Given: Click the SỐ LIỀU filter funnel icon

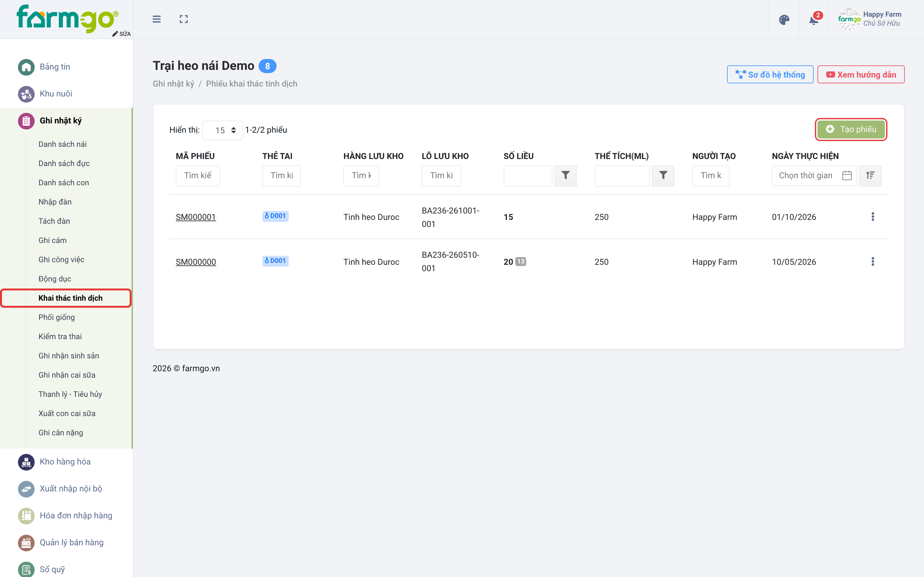Looking at the screenshot, I should point(566,176).
